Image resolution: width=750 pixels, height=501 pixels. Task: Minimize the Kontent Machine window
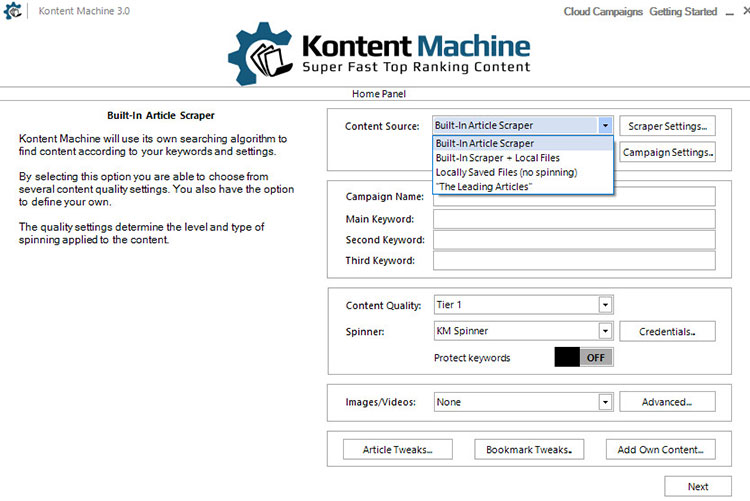tap(729, 12)
